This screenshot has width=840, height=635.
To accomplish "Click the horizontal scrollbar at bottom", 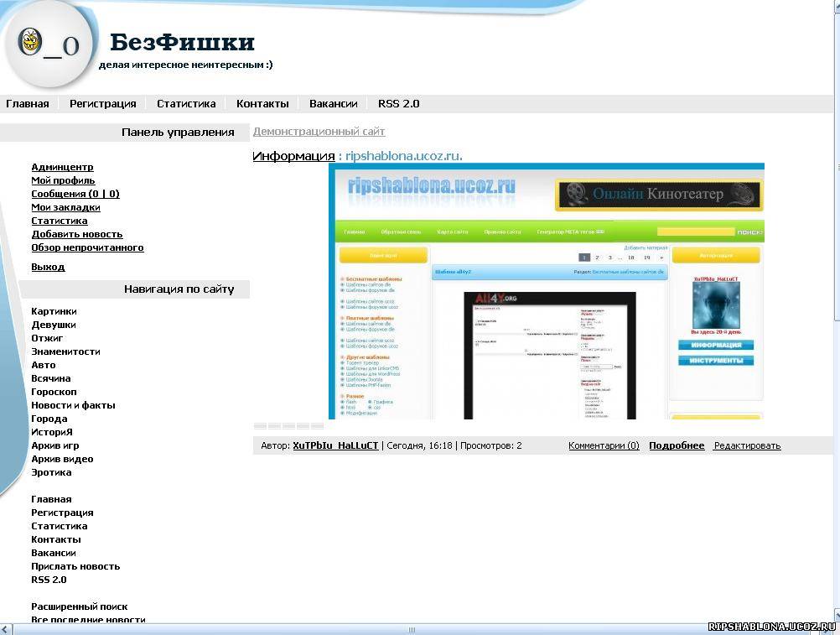I will (412, 630).
